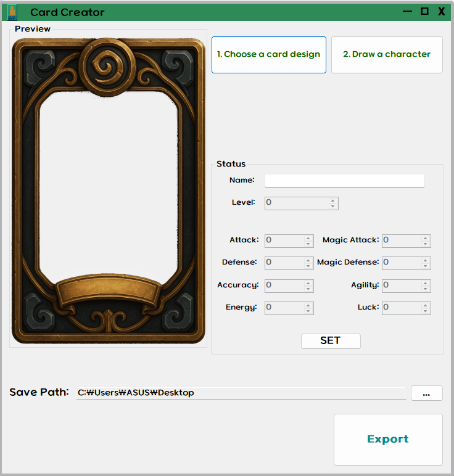The image size is (454, 476).
Task: Click the Save Path text field
Action: pyautogui.click(x=241, y=393)
